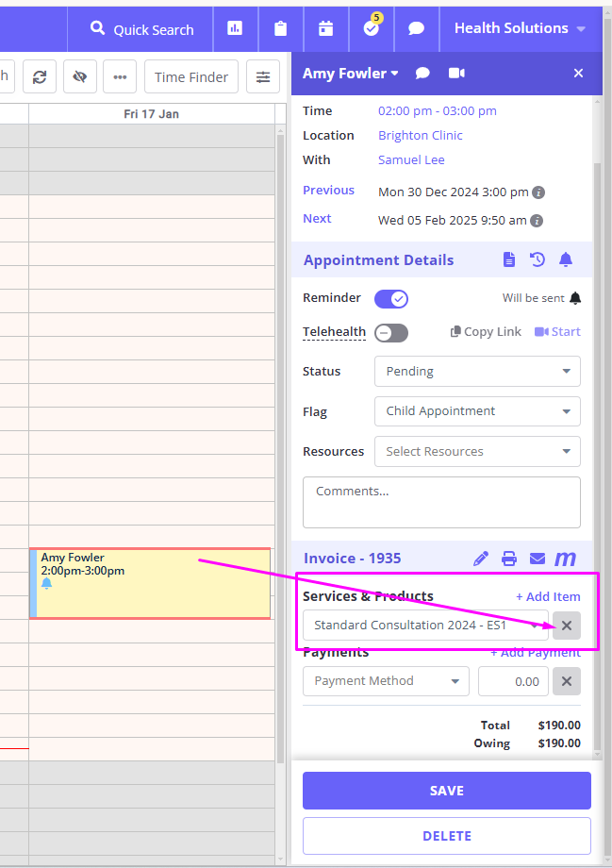Open Brighton Clinic location link
The image size is (612, 868).
click(420, 136)
